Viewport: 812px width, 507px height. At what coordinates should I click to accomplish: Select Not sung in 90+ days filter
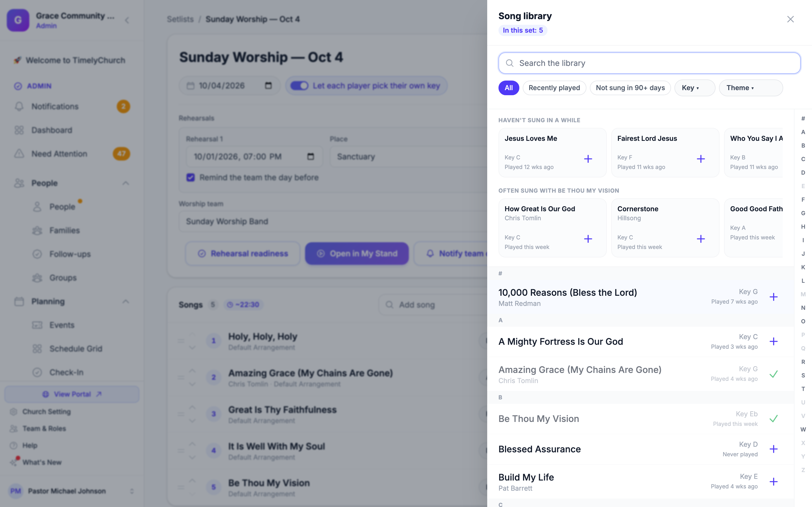pyautogui.click(x=630, y=88)
